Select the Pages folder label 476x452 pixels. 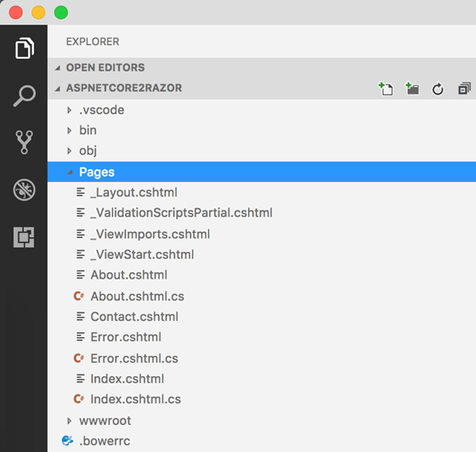pos(97,172)
